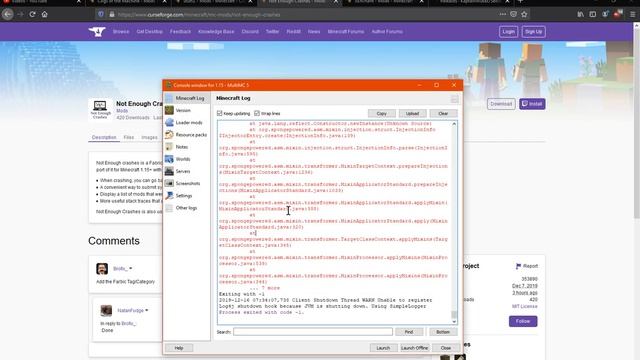Click the Download button on mod page

point(501,104)
